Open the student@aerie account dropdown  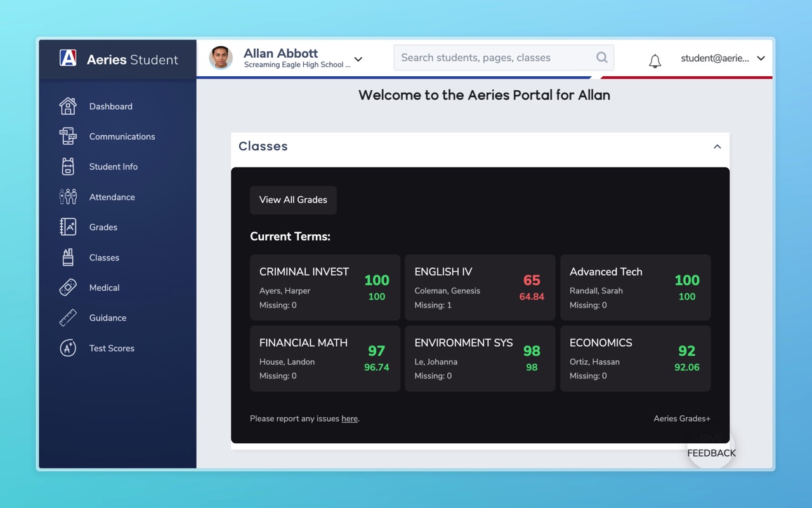pyautogui.click(x=723, y=58)
